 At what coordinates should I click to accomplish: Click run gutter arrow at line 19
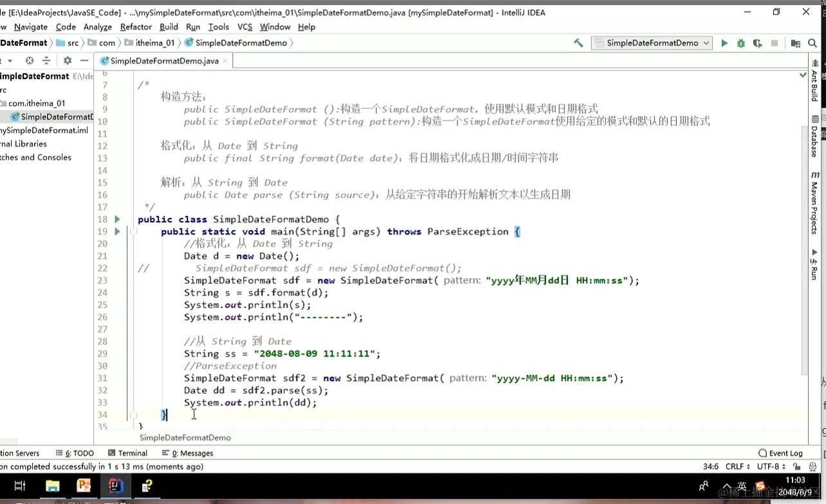[117, 231]
